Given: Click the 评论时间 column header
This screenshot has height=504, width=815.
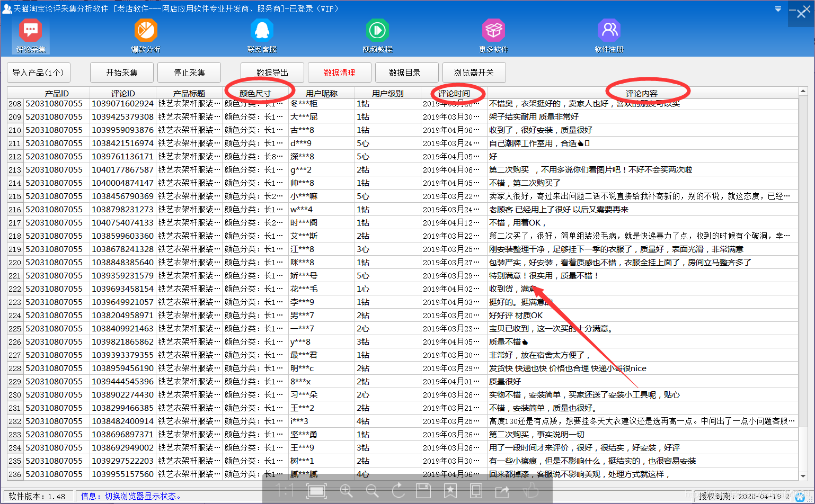Looking at the screenshot, I should [454, 93].
